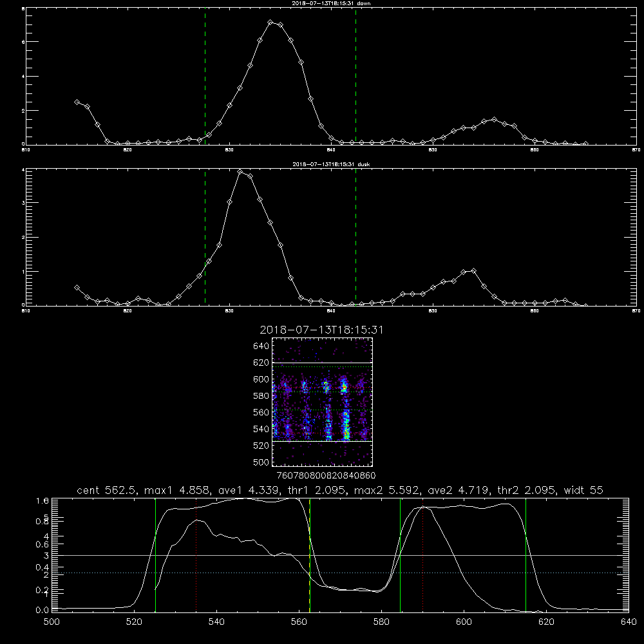Click the '620' y-axis label beside heat map
644x644 pixels.
coord(261,363)
